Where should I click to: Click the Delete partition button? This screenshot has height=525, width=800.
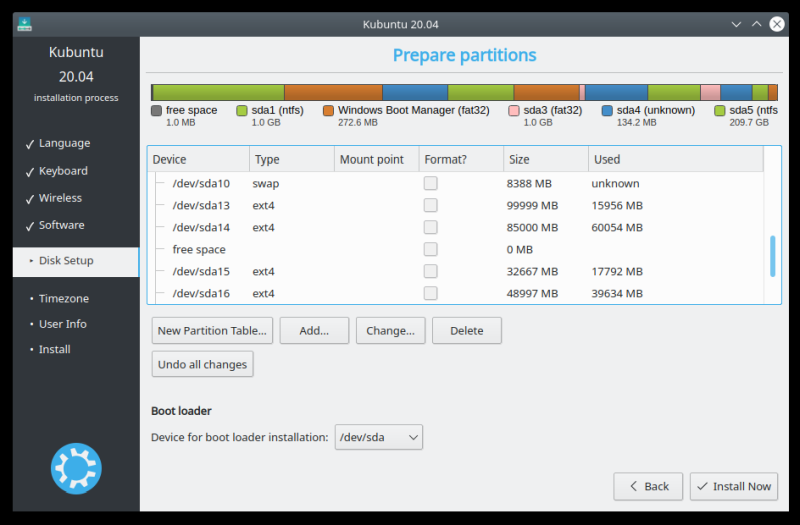(467, 331)
